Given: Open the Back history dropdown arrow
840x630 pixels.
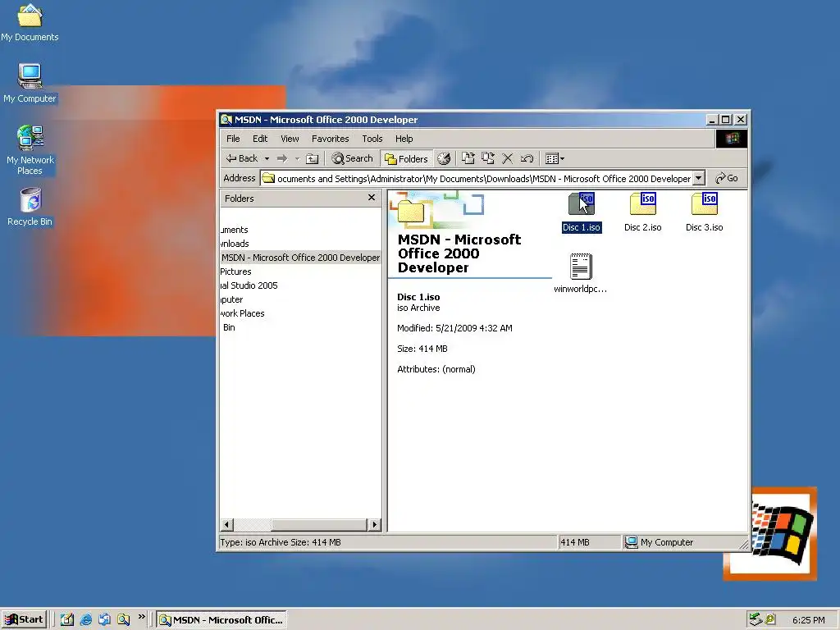Looking at the screenshot, I should 267,158.
